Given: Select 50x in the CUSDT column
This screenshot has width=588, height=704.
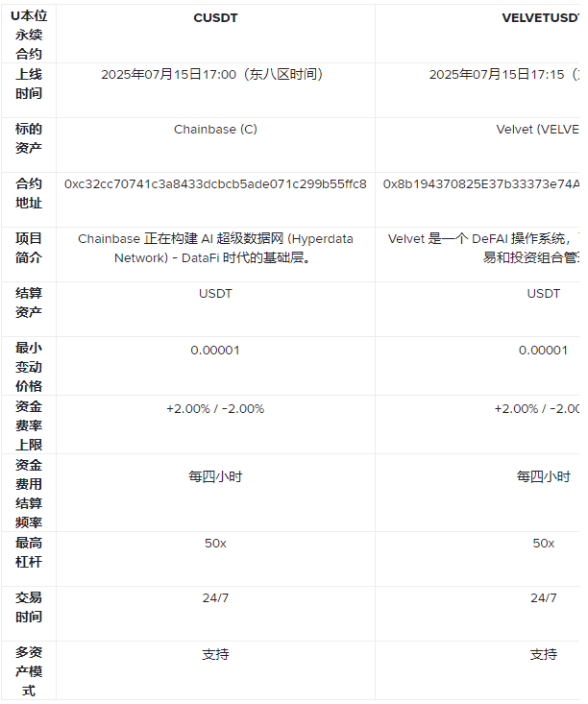Looking at the screenshot, I should coord(215,544).
